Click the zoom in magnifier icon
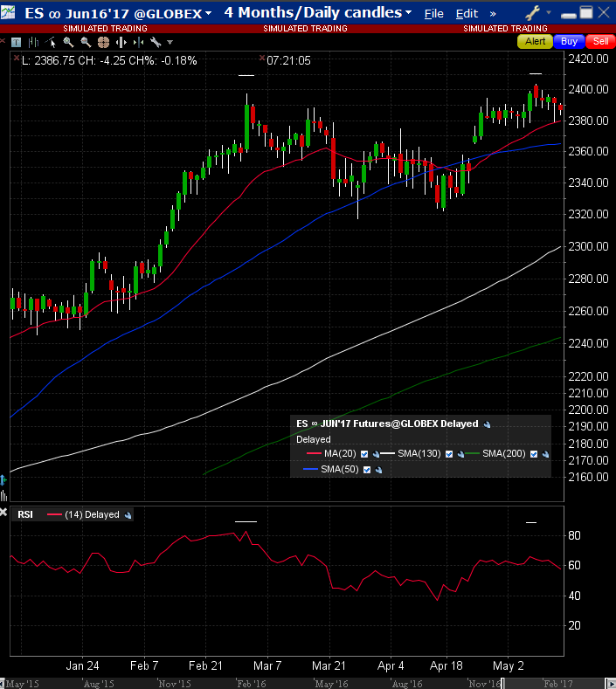 pos(68,42)
